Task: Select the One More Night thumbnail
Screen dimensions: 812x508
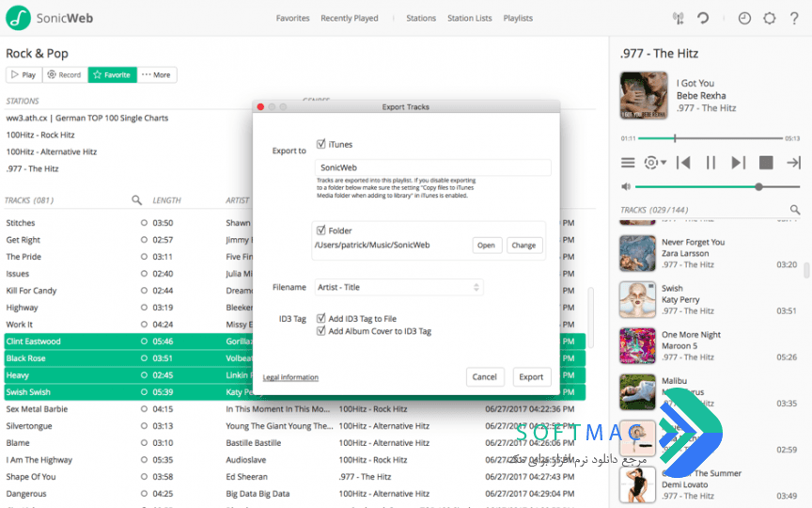Action: (637, 346)
